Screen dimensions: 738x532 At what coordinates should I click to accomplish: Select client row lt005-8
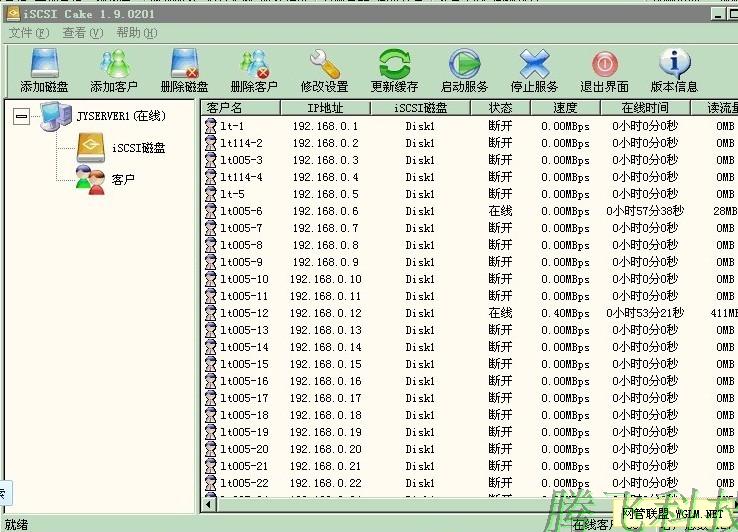(x=471, y=245)
